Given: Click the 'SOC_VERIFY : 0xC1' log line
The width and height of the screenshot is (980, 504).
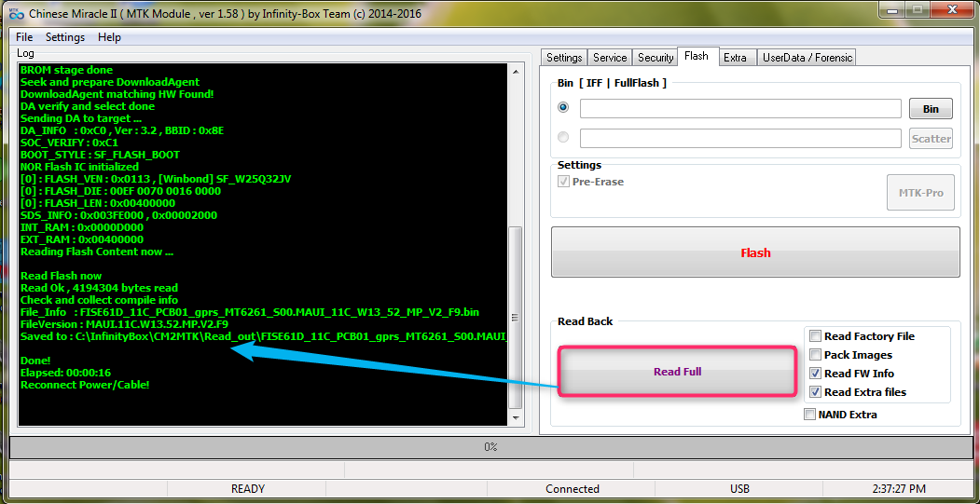Looking at the screenshot, I should point(69,143).
